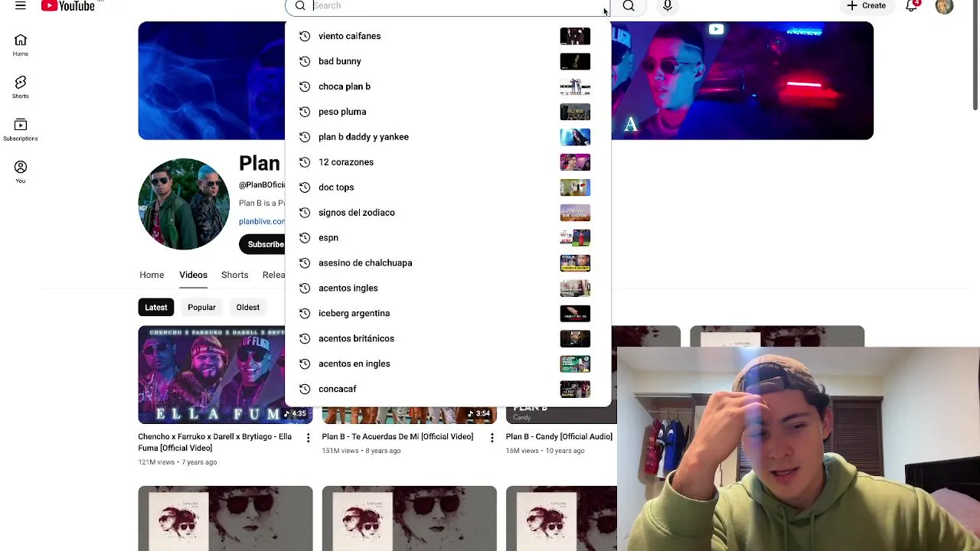This screenshot has height=551, width=980.
Task: Click thumbnail next to "peso pluma"
Action: [x=575, y=112]
